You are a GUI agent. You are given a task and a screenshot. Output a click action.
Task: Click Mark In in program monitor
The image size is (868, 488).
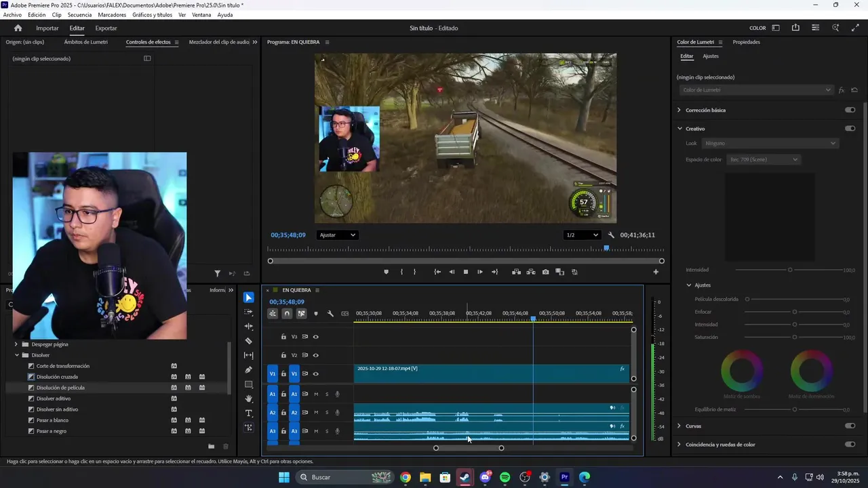[x=401, y=272]
